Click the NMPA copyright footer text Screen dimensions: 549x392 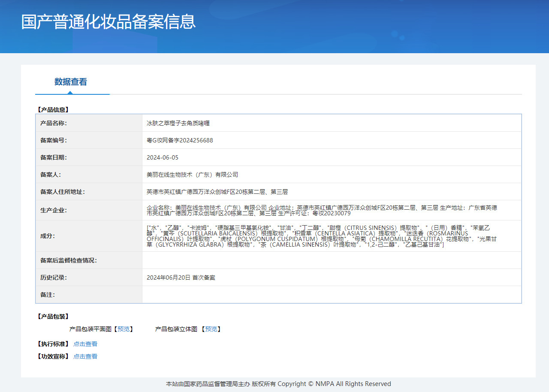point(278,384)
